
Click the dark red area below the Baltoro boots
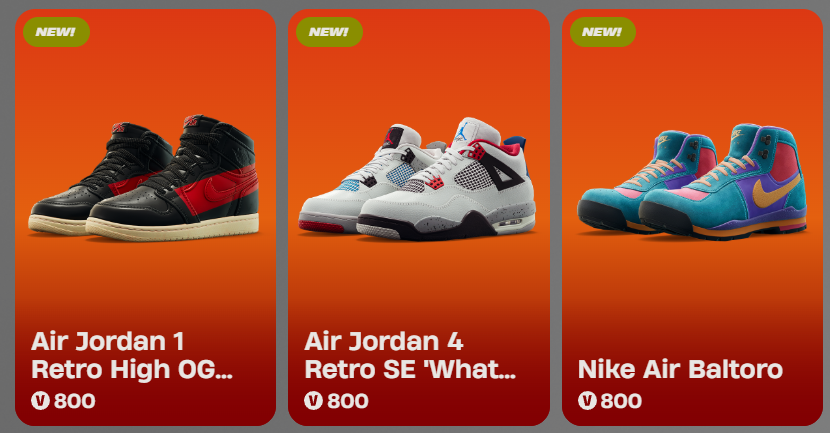pyautogui.click(x=692, y=296)
